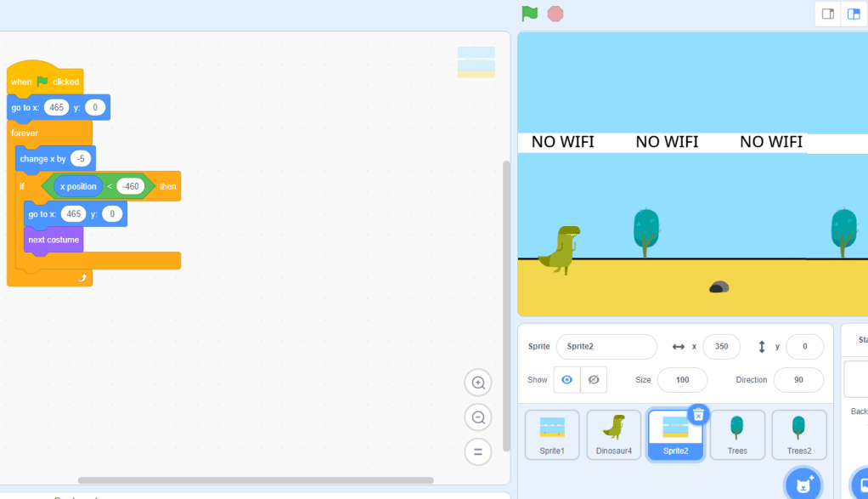Select the Trees sprite thumbnail
The height and width of the screenshot is (499, 868).
(737, 434)
